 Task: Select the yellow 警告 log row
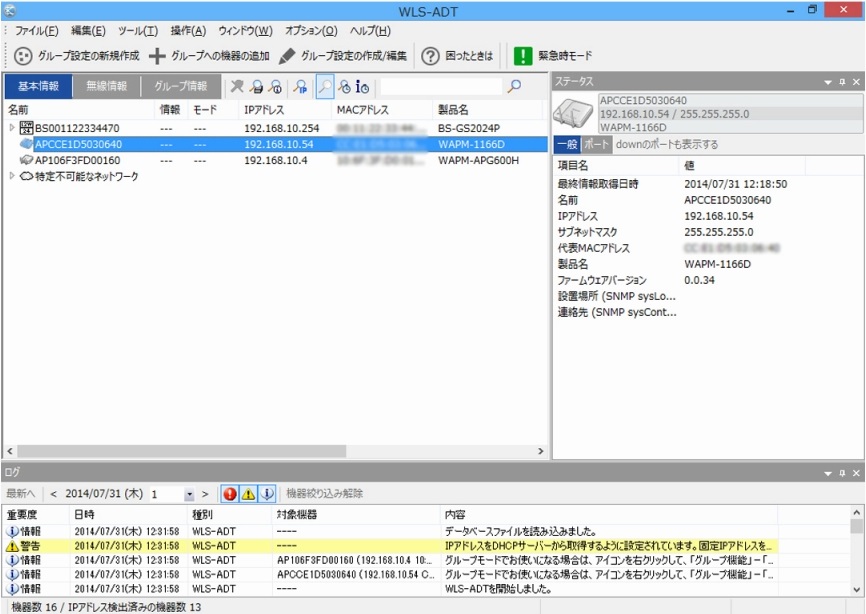click(390, 546)
